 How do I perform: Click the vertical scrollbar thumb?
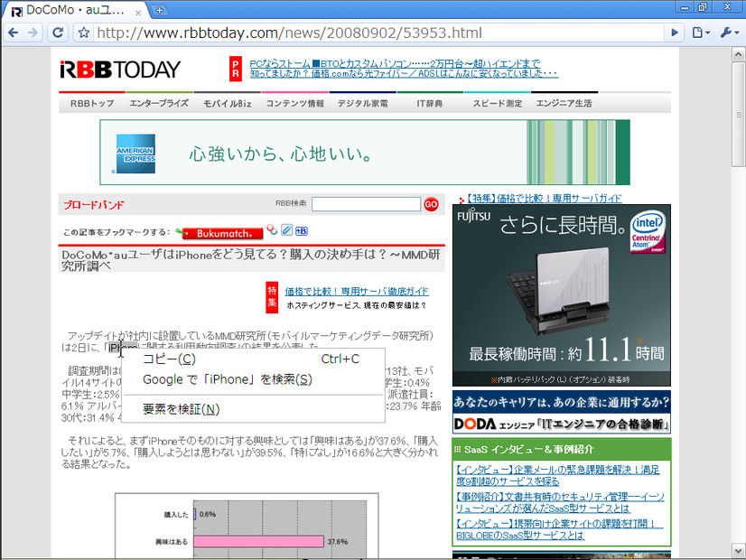click(x=739, y=115)
